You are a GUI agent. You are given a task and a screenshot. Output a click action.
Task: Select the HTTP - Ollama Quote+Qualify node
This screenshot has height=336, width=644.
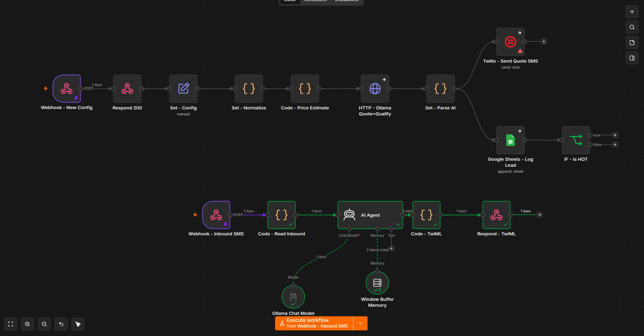point(375,89)
